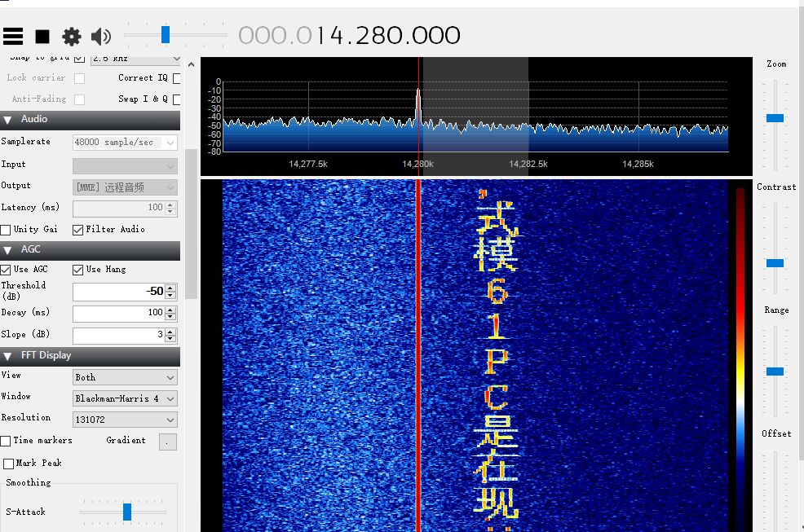Increase Threshold with the up arrow
This screenshot has height=532, width=804.
tap(170, 288)
